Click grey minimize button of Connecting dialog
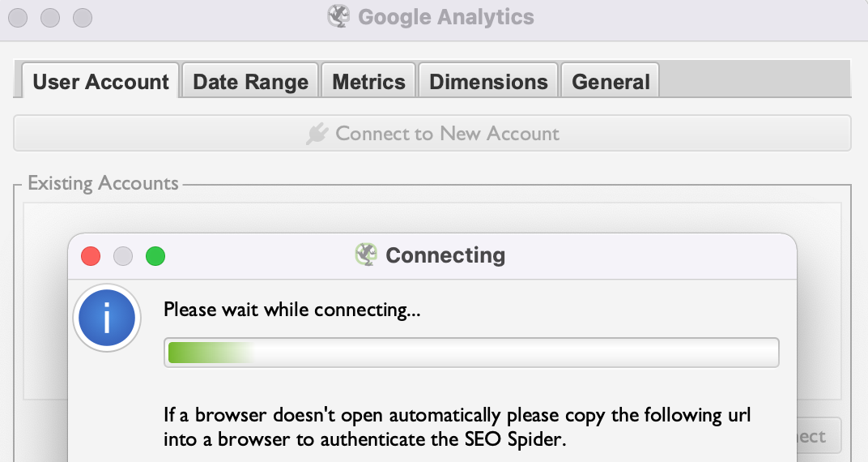The height and width of the screenshot is (462, 868). click(x=123, y=256)
